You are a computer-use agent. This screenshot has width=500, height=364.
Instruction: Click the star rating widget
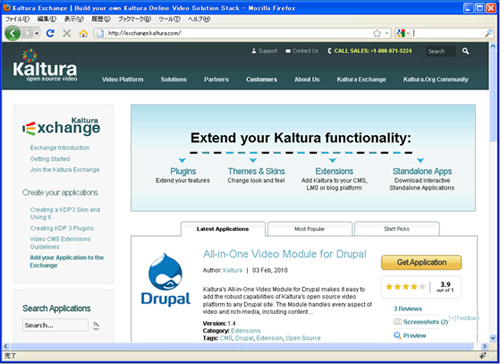405,287
